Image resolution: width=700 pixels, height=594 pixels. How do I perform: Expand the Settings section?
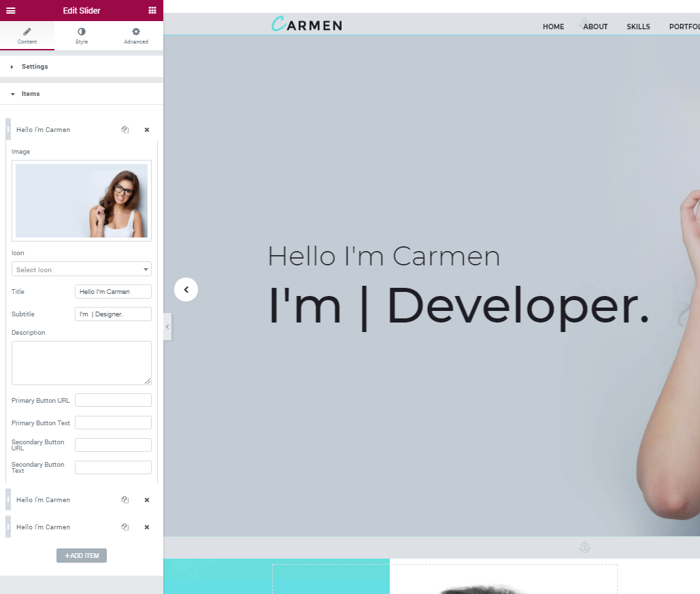35,67
